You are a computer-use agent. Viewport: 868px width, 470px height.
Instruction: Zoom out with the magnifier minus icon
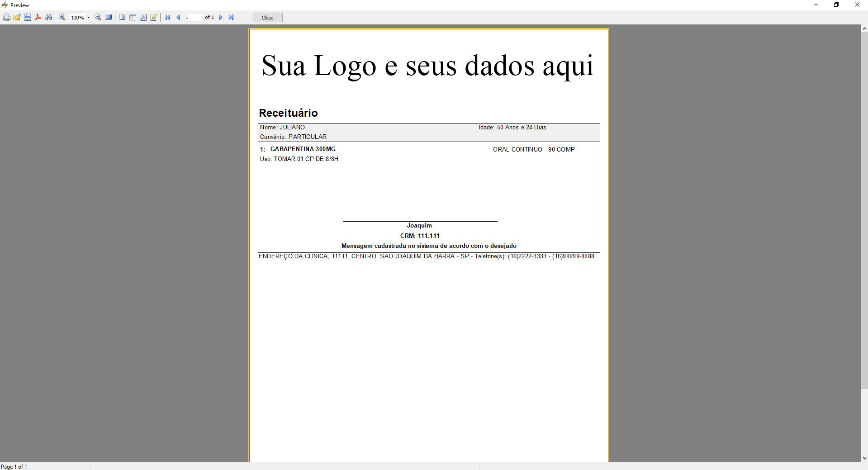coord(98,18)
